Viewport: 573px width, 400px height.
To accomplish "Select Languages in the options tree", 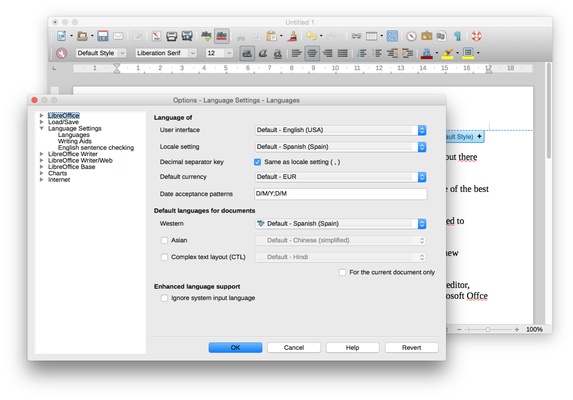I will (x=73, y=135).
